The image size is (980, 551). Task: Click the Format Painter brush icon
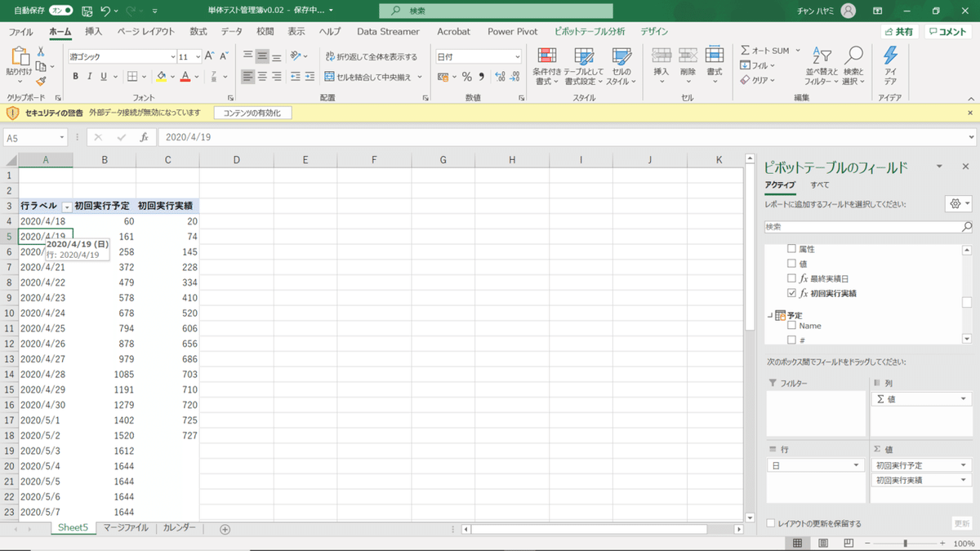41,81
